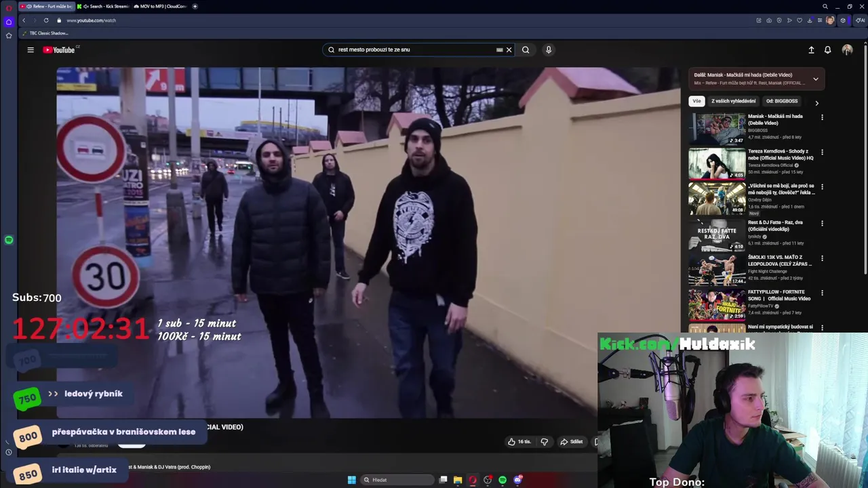Start voice search with microphone icon
Image resolution: width=868 pixels, height=488 pixels.
point(549,49)
